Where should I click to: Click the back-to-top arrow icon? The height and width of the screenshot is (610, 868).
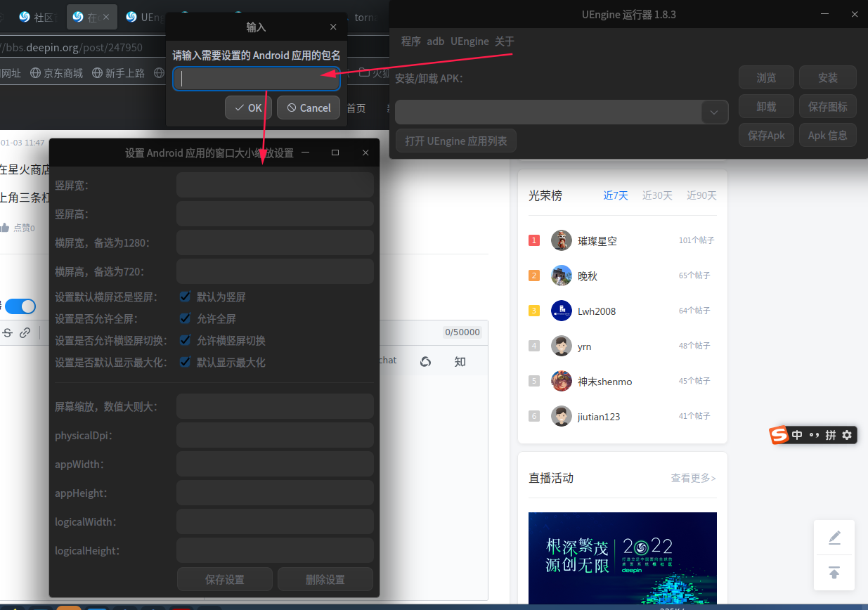click(834, 573)
